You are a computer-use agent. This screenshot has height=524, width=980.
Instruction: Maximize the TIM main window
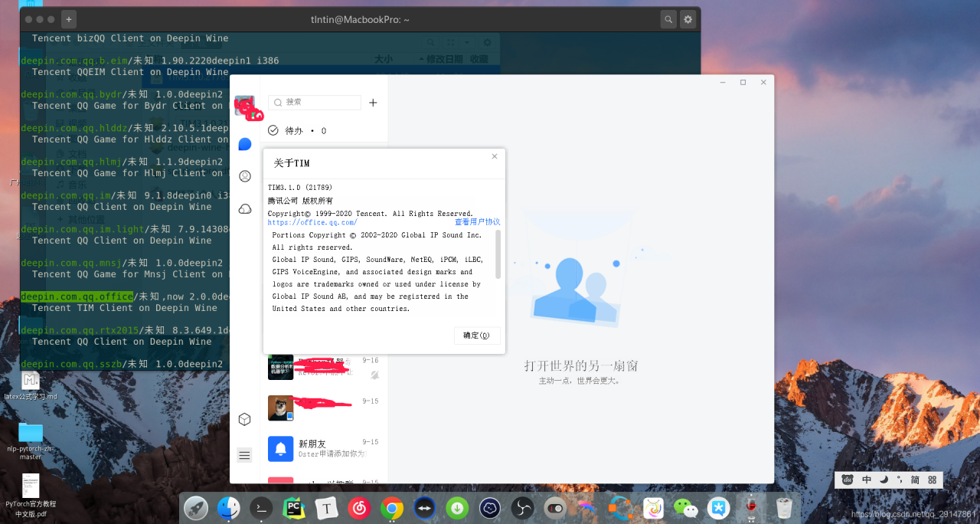[x=743, y=82]
